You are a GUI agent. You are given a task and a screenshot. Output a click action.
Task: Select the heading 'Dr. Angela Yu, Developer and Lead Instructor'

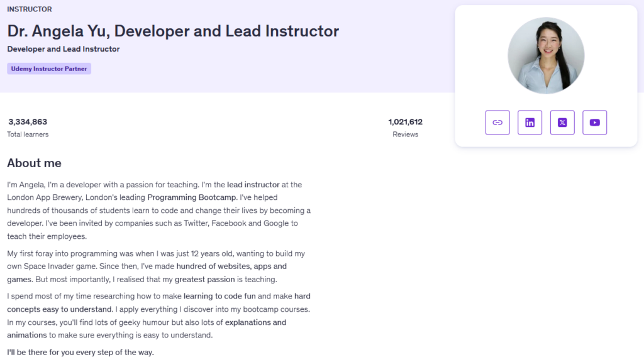(x=172, y=30)
